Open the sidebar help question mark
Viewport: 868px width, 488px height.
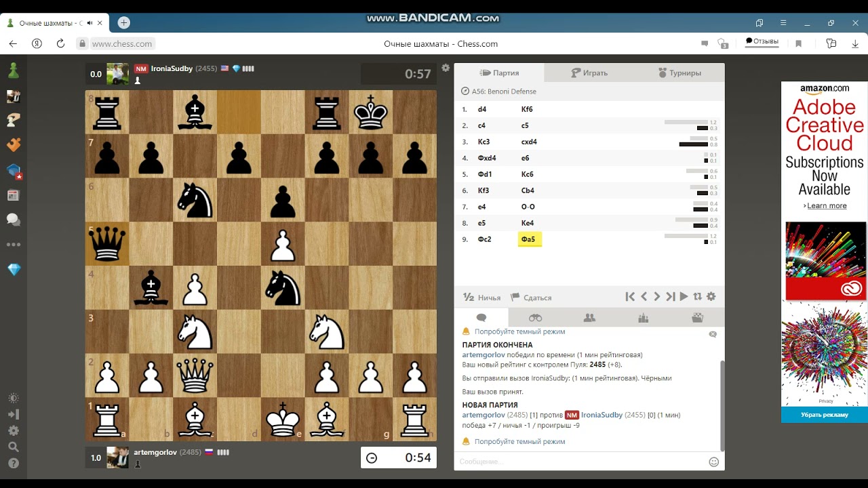[14, 464]
